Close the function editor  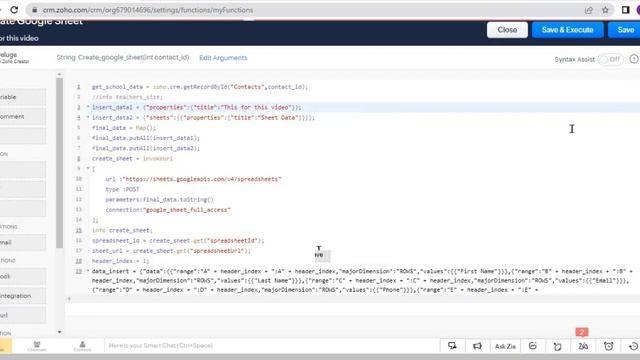pos(507,30)
